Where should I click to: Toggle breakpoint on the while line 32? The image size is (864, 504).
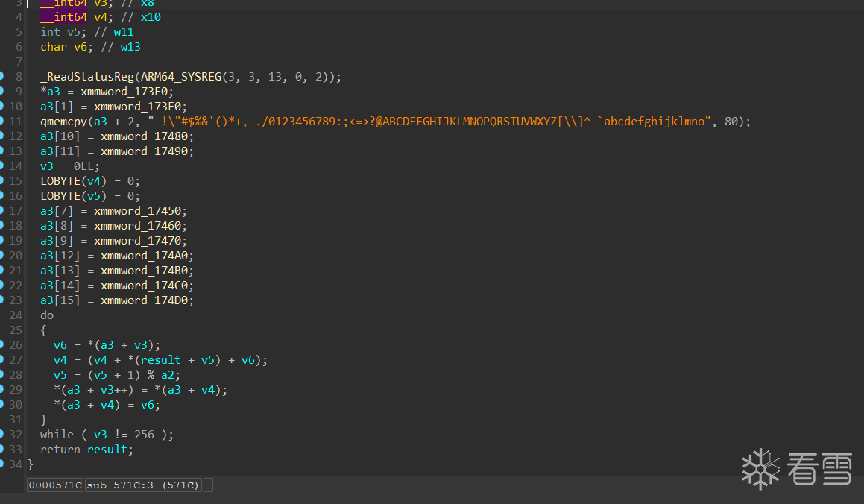[x=2, y=434]
